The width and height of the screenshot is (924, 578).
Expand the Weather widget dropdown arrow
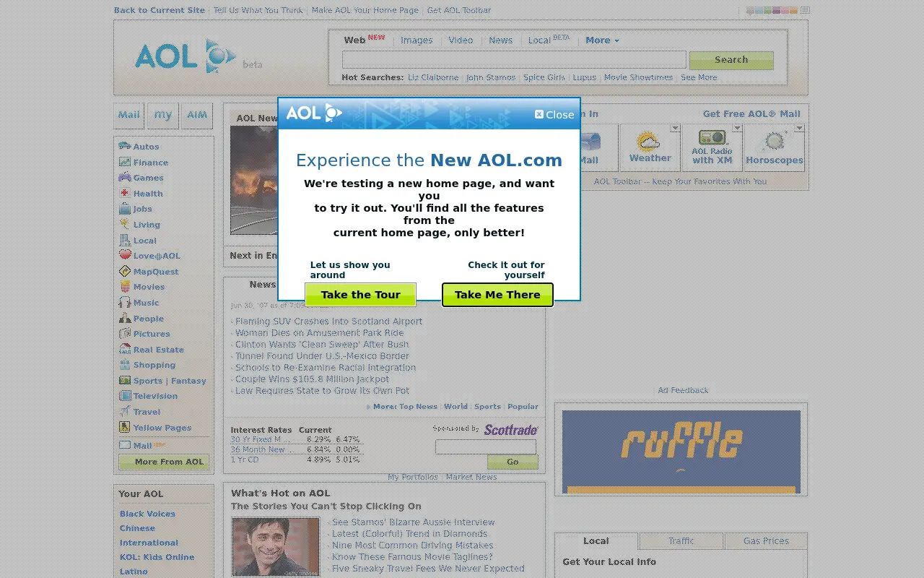pos(675,128)
